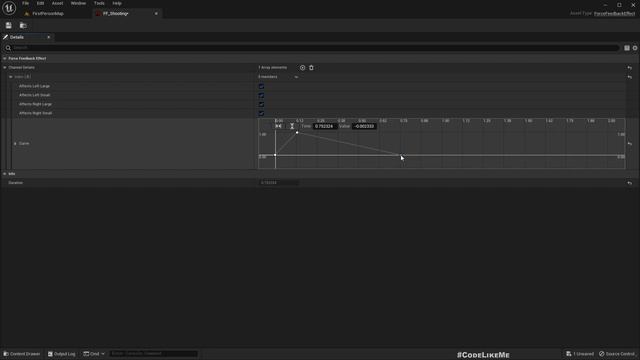Screen dimensions: 640x360
Task: Collapse the Force Feedback Effect section
Action: point(4,58)
